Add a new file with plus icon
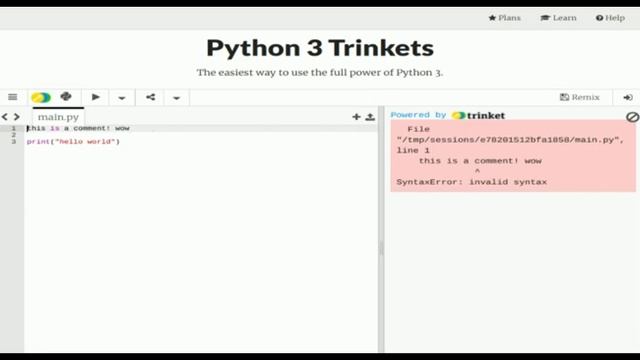The image size is (640, 360). [356, 117]
